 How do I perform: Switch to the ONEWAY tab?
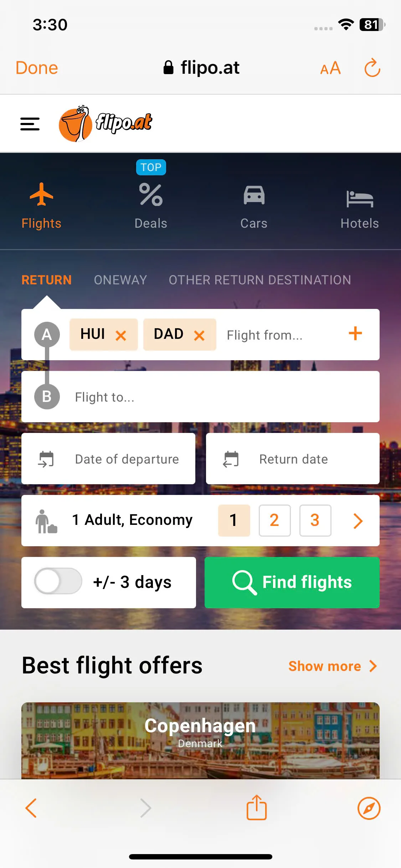pyautogui.click(x=120, y=280)
